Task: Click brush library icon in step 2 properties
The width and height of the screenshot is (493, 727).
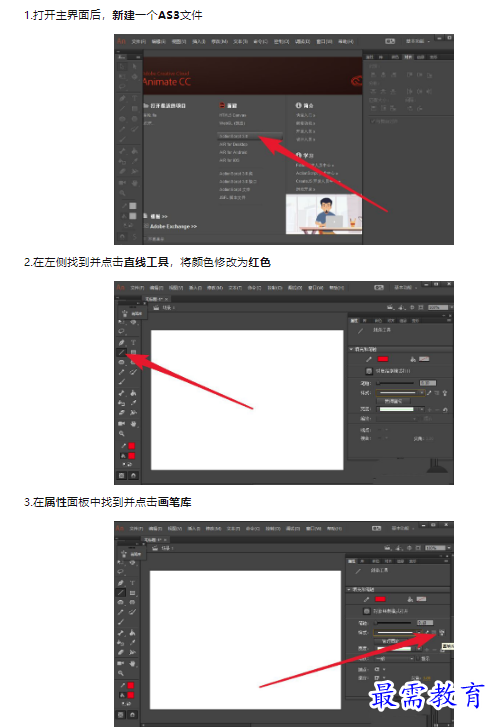Action: (444, 393)
